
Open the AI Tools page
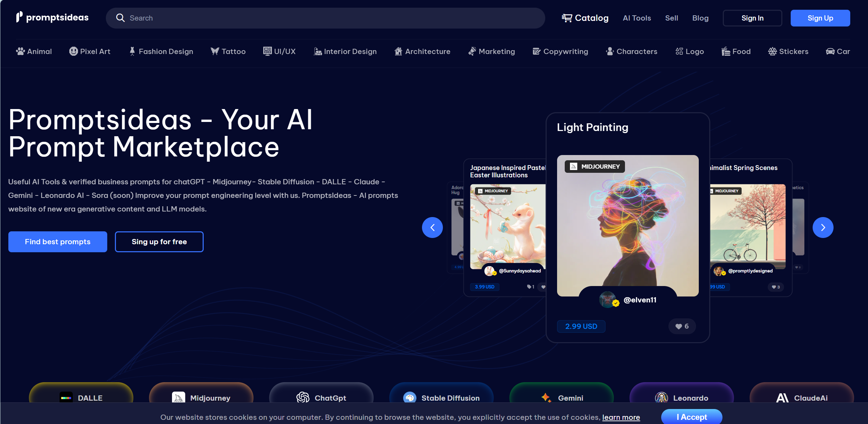pyautogui.click(x=637, y=18)
